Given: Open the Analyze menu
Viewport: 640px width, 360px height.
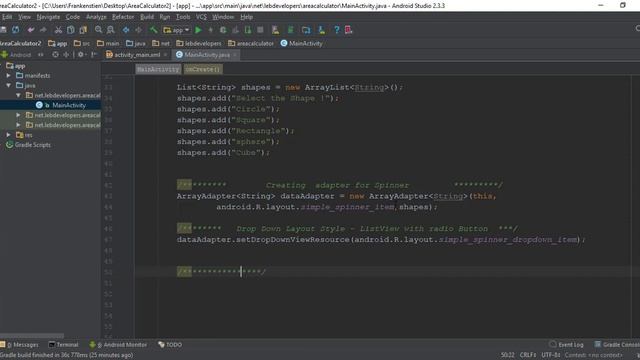Looking at the screenshot, I should pyautogui.click(x=96, y=17).
